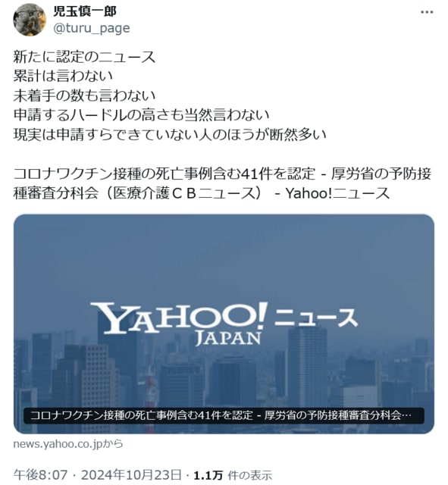Image resolution: width=448 pixels, height=485 pixels.
Task: Select the ニュース lettering beside Yahoo logo
Action: [315, 318]
